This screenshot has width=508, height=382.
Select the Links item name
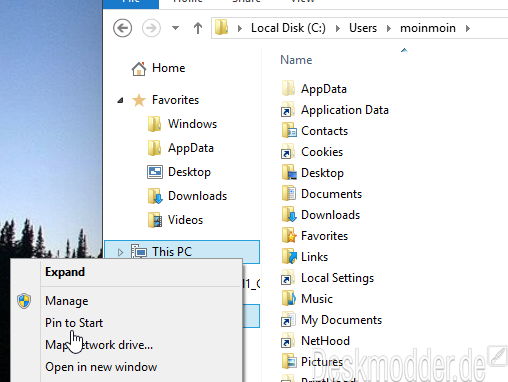pos(314,257)
